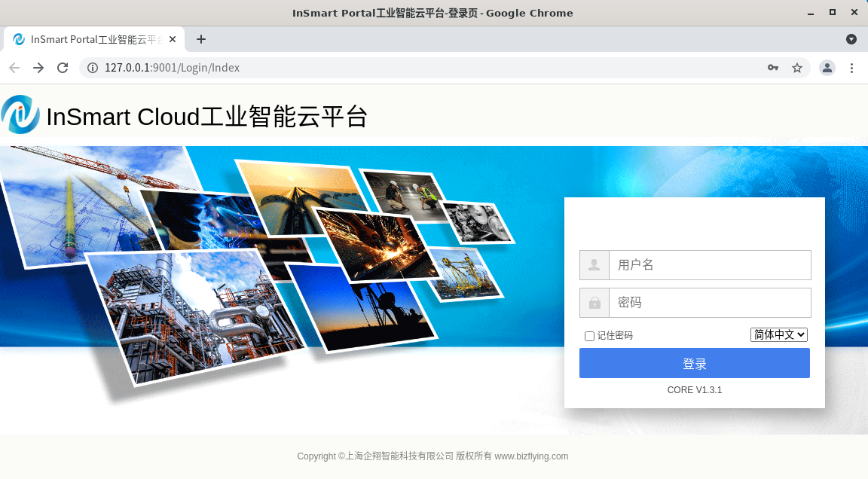Click the engine gears grayscale photo
868x479 pixels.
click(479, 222)
